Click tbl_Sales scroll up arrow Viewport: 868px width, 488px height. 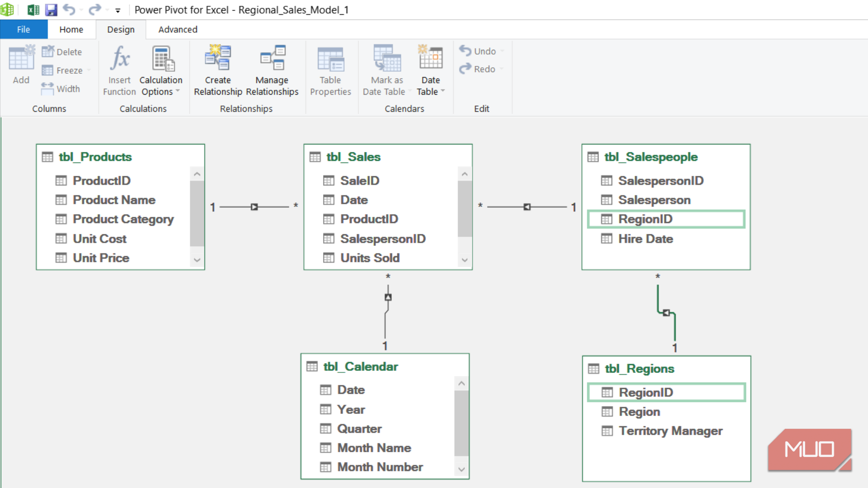pos(465,174)
